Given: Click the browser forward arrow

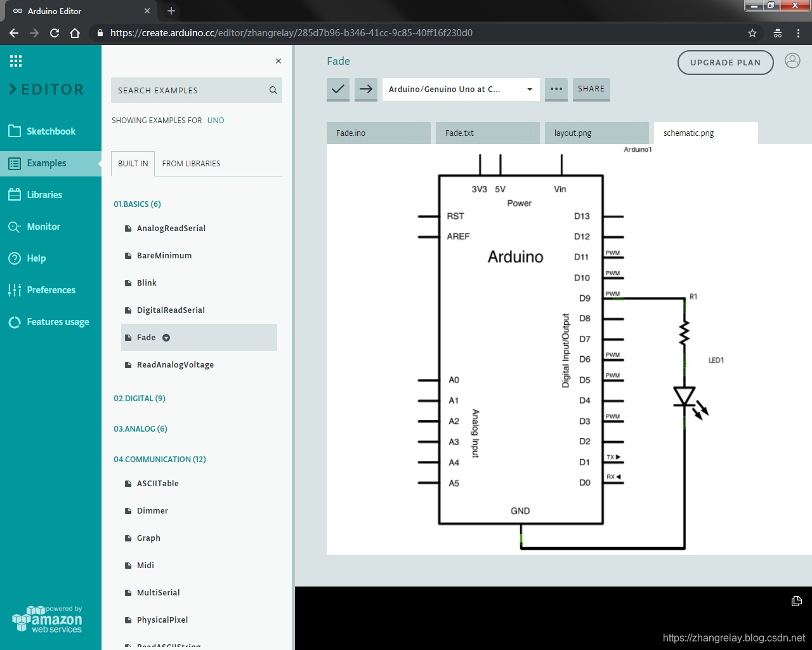Looking at the screenshot, I should pos(34,33).
